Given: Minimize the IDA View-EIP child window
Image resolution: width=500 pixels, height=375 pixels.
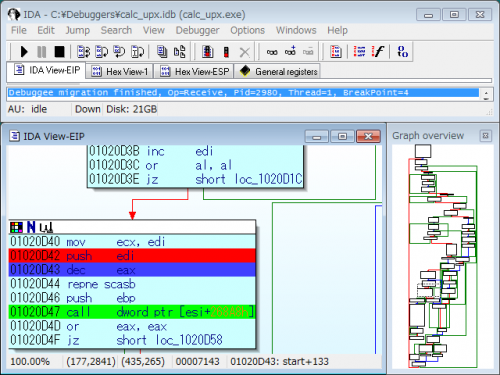Looking at the screenshot, I should 317,137.
